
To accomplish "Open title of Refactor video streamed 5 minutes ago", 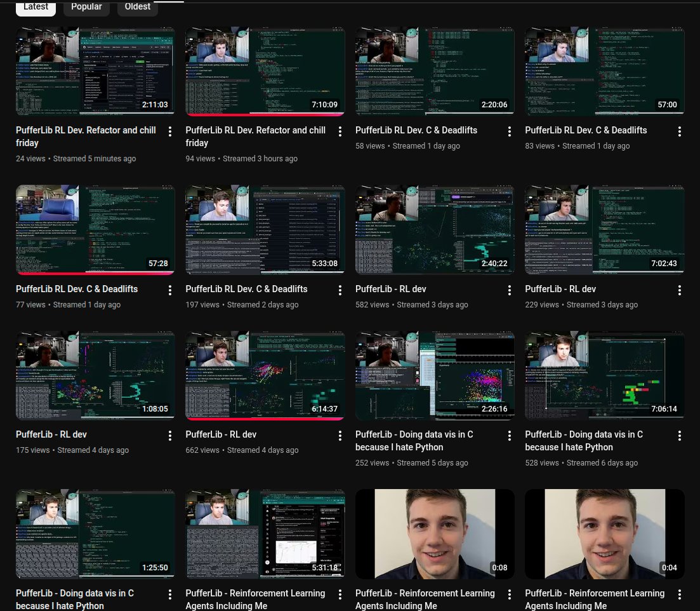I will [86, 136].
